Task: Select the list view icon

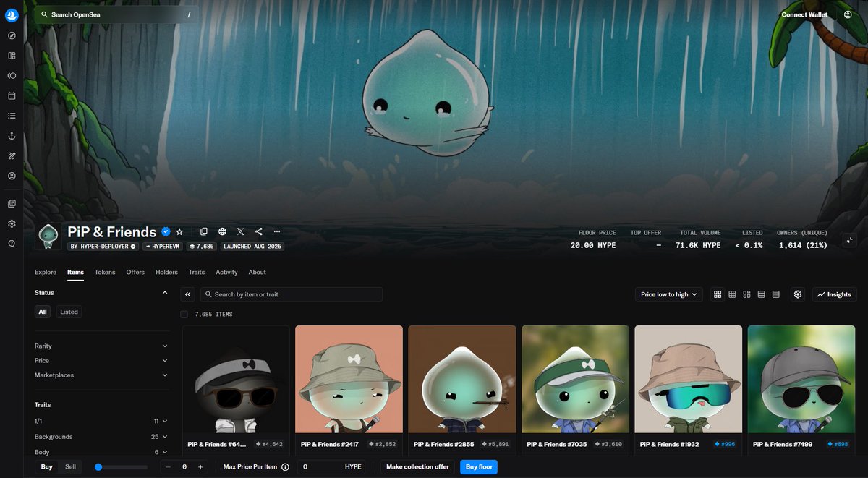Action: (x=761, y=294)
